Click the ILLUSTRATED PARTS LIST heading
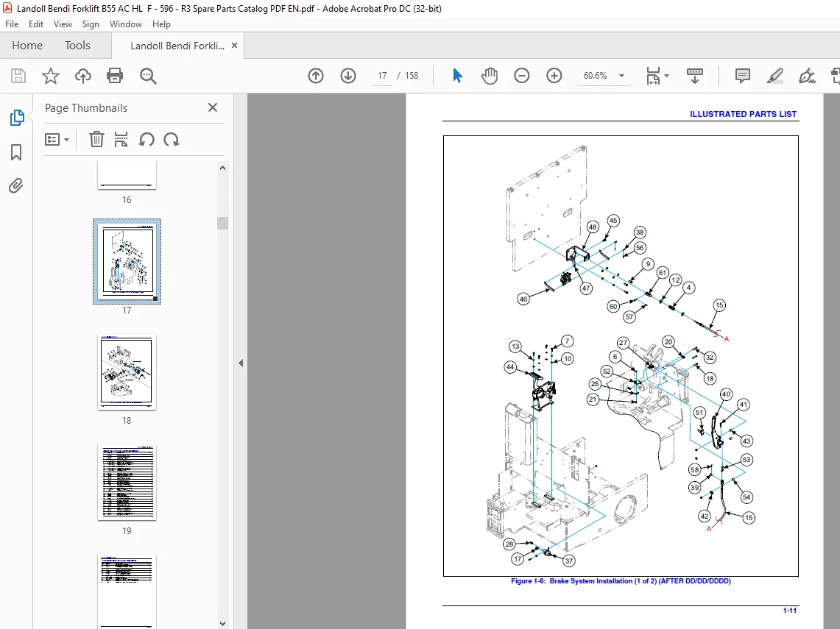840x629 pixels. click(743, 114)
